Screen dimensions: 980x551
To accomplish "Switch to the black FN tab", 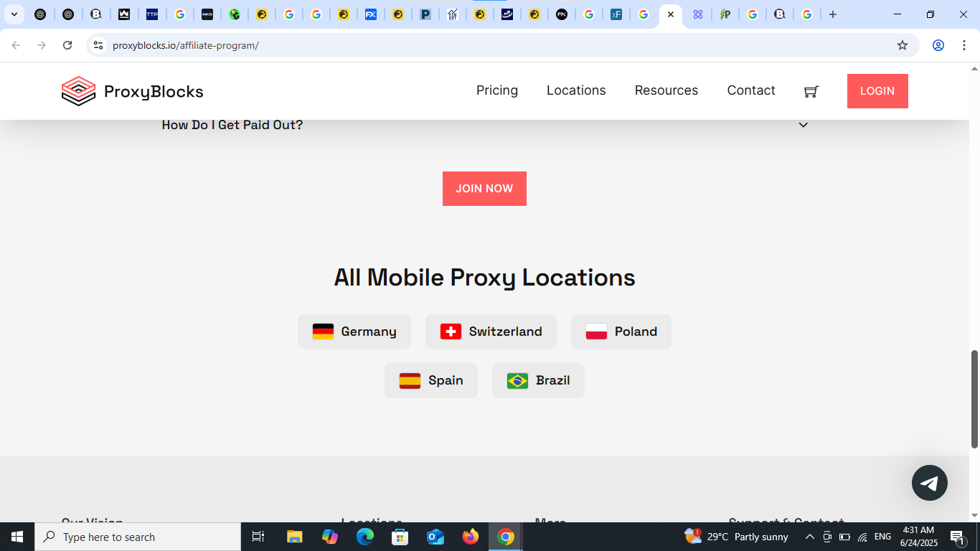I will (562, 14).
